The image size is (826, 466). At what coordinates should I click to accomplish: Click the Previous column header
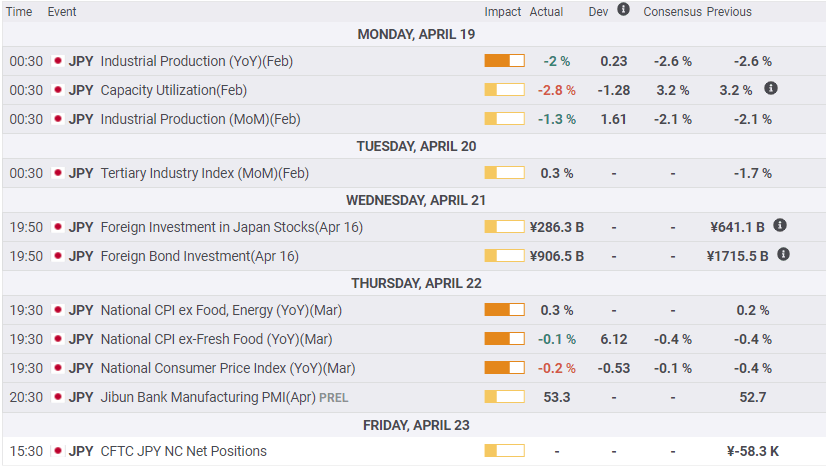point(729,12)
